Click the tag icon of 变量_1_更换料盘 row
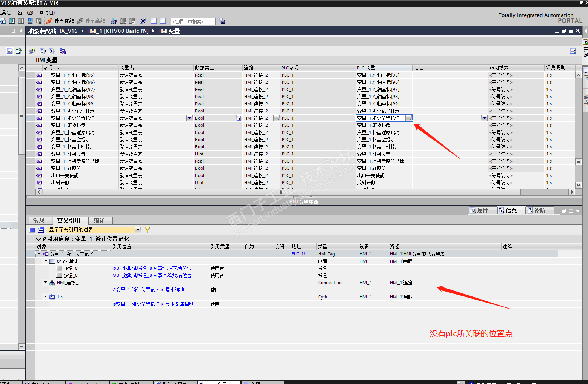The height and width of the screenshot is (384, 588). [x=39, y=125]
